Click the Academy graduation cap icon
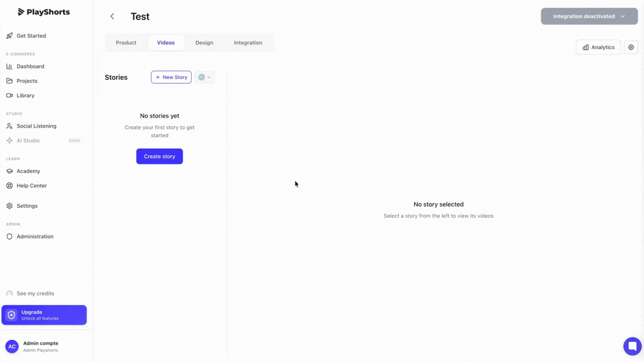The width and height of the screenshot is (644, 362). pyautogui.click(x=10, y=171)
